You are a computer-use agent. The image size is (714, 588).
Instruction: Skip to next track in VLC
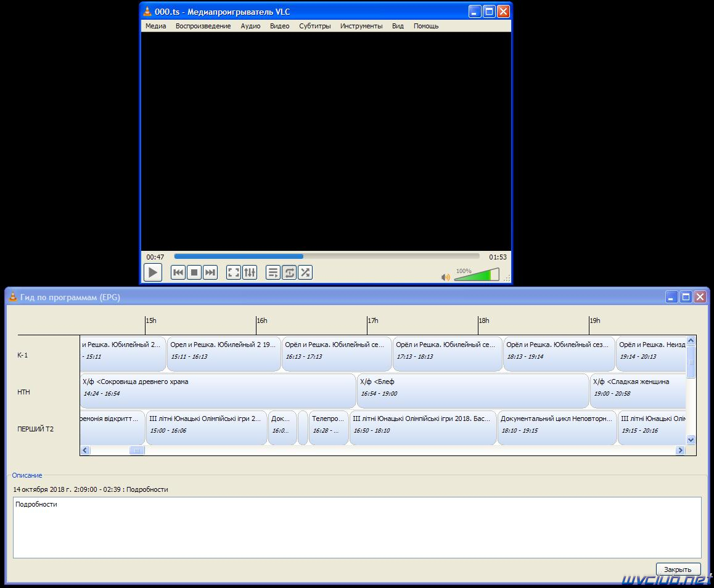(x=210, y=272)
